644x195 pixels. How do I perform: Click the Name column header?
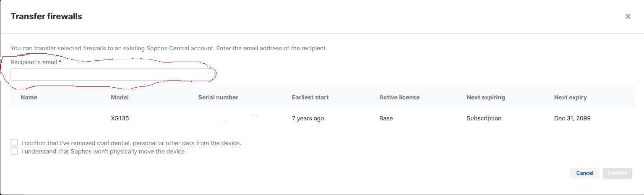[x=29, y=97]
